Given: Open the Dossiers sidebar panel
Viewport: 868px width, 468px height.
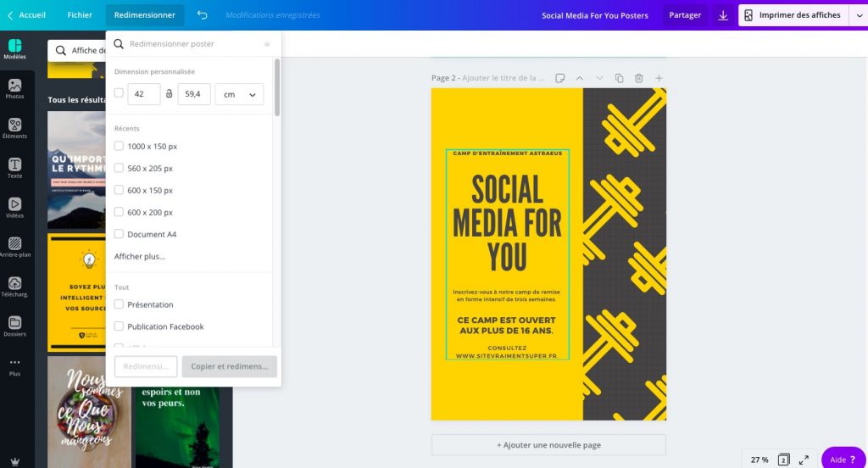Looking at the screenshot, I should pos(15,326).
